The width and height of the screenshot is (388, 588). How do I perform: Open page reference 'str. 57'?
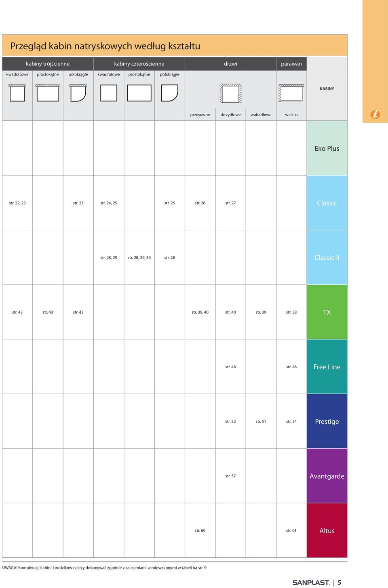tap(230, 476)
